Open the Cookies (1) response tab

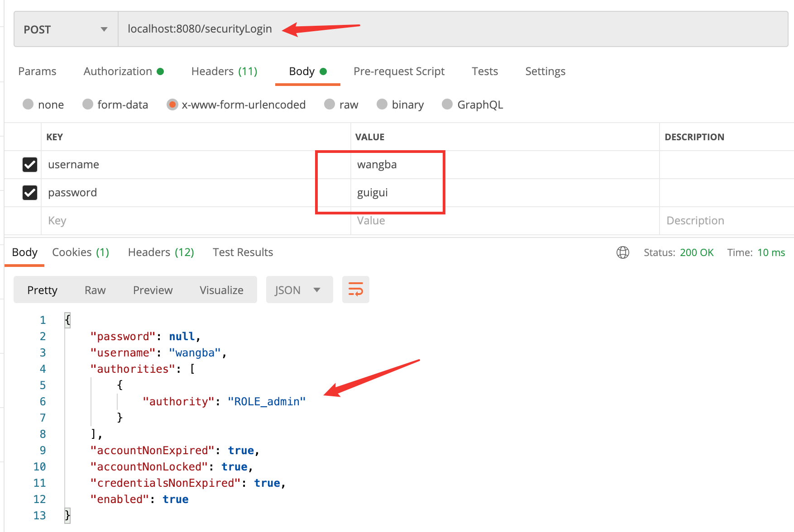point(81,252)
